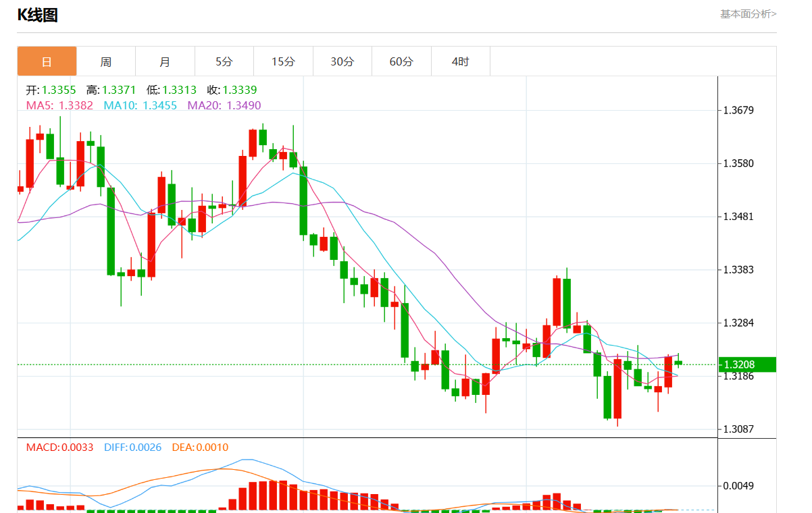Click the MA10: 1.3455 label
The image size is (812, 513).
[140, 105]
